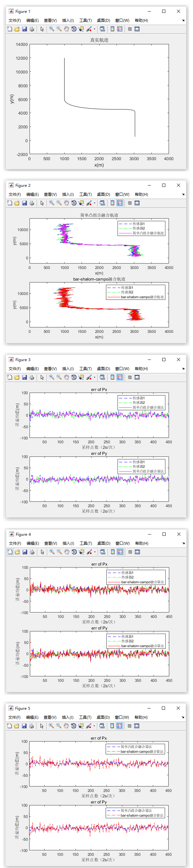Expand brush color dropdown arrow in Figure 4
The width and height of the screenshot is (193, 868).
tap(95, 552)
